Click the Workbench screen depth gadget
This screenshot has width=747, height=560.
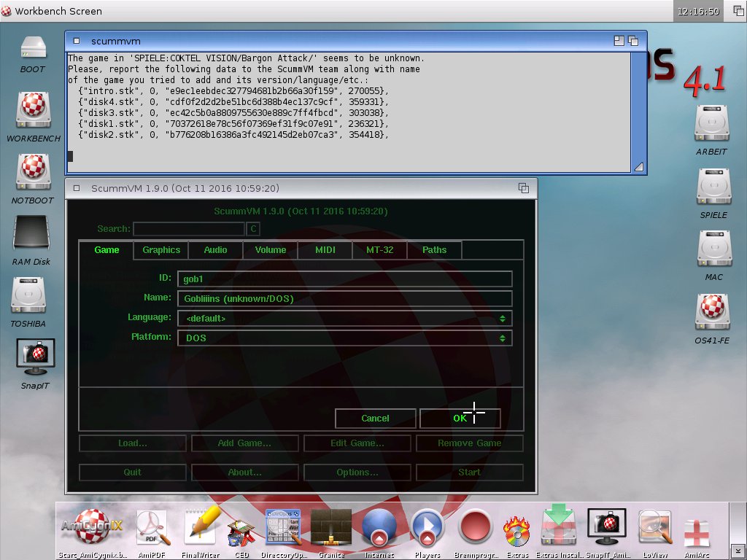[x=738, y=11]
